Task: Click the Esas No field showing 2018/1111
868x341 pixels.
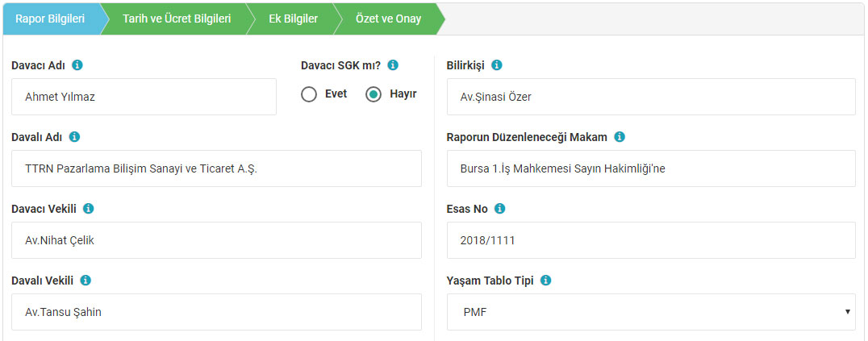Action: [651, 240]
